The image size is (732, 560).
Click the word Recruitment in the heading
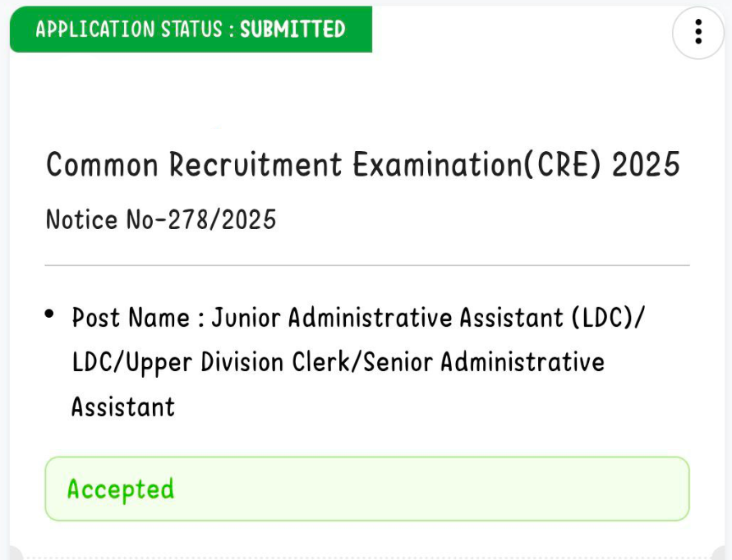pyautogui.click(x=256, y=164)
